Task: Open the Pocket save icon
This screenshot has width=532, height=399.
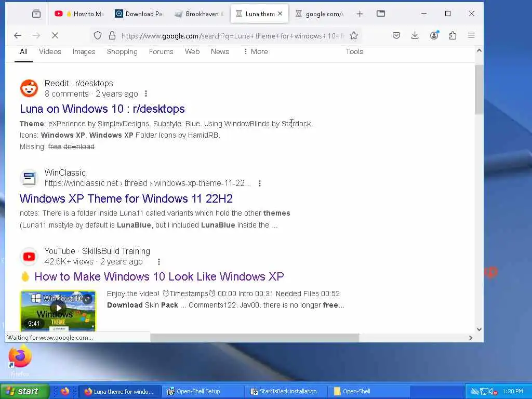Action: [x=396, y=35]
